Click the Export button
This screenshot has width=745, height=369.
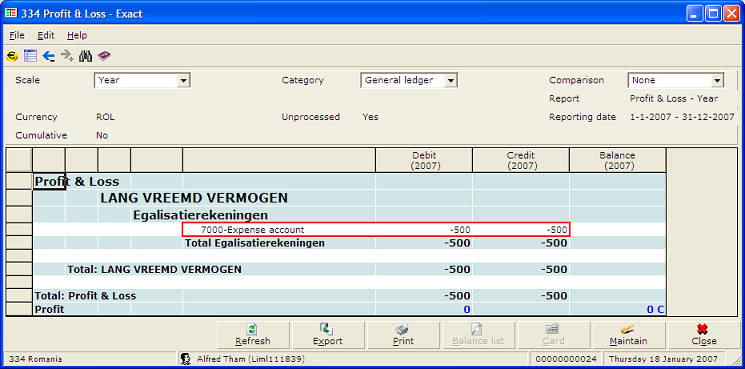point(328,335)
